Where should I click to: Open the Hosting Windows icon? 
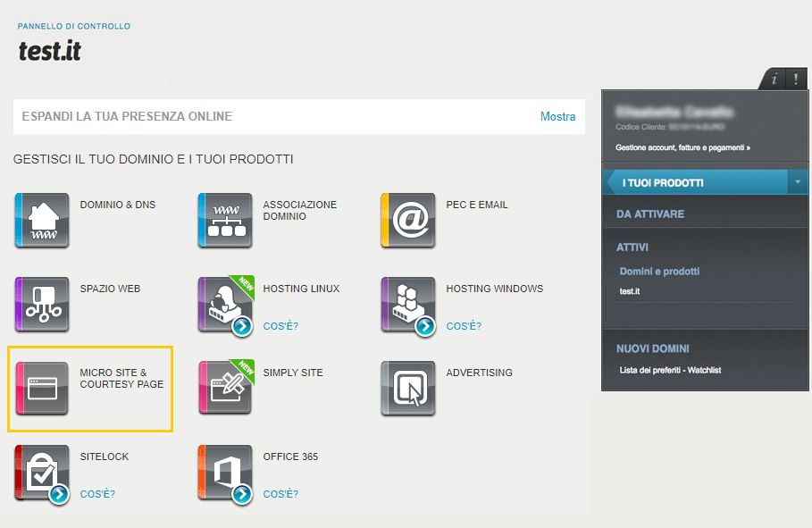pyautogui.click(x=408, y=304)
